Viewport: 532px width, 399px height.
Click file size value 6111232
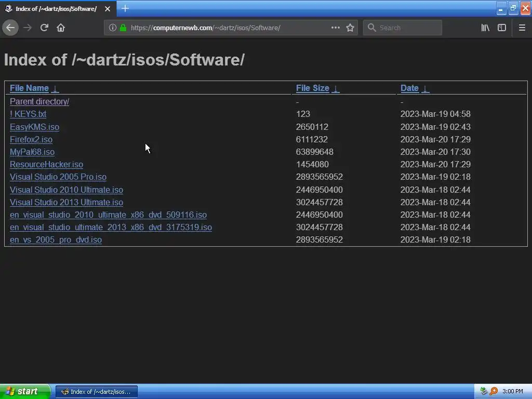(x=312, y=139)
